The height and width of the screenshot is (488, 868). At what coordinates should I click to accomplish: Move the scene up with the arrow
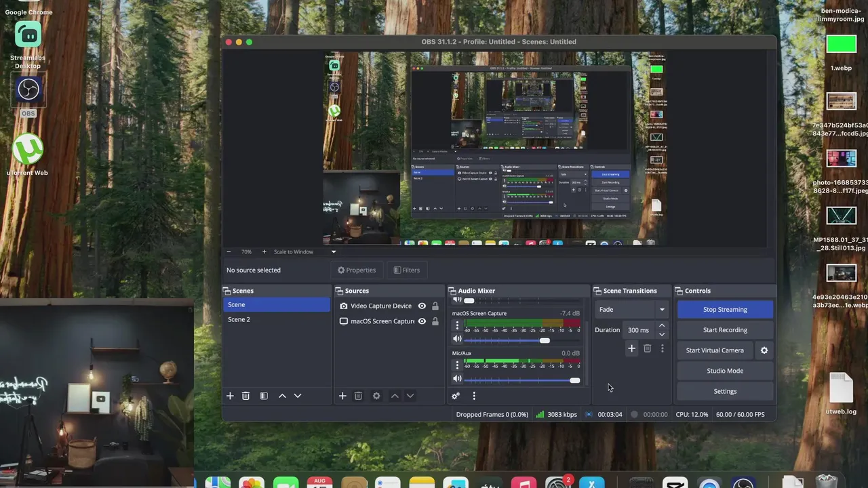pos(282,396)
